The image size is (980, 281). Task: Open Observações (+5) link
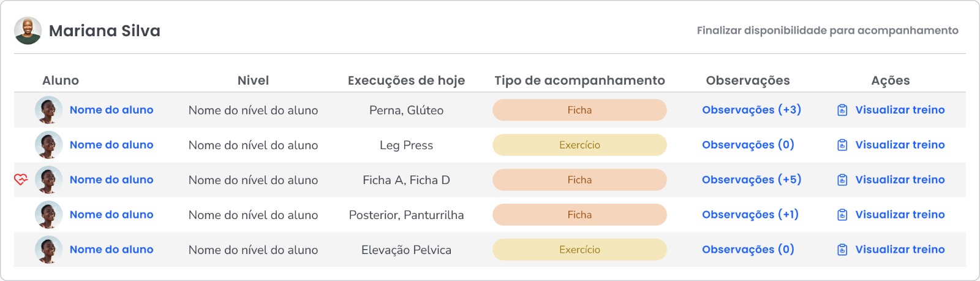point(751,180)
